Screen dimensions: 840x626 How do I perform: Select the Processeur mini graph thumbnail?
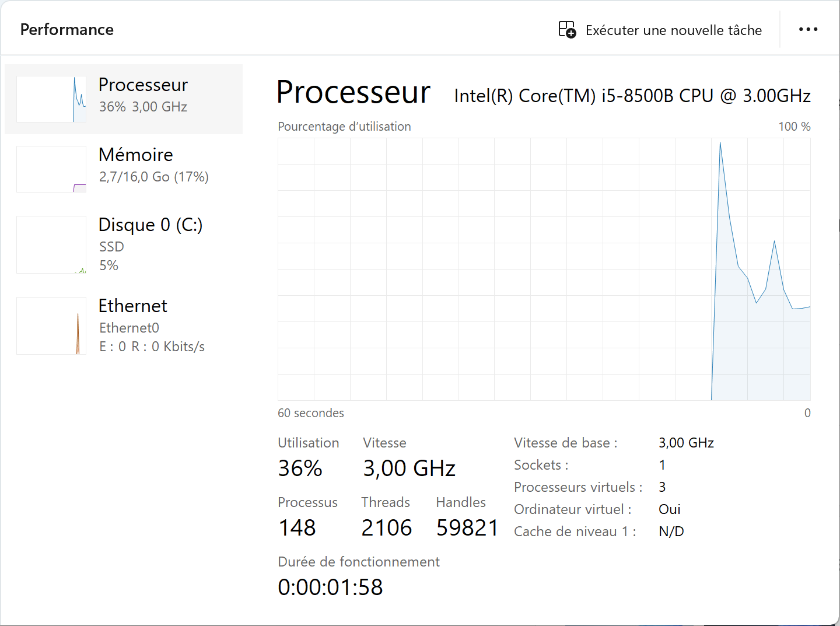[51, 99]
